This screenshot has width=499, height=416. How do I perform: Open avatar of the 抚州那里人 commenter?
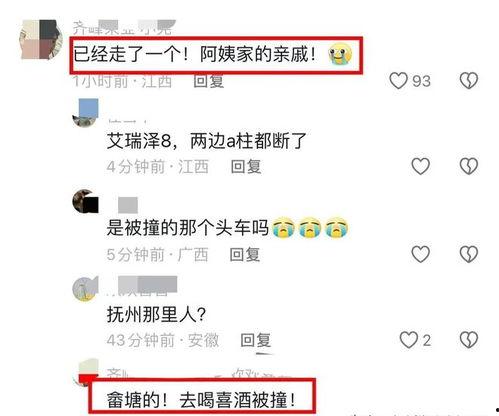point(86,288)
